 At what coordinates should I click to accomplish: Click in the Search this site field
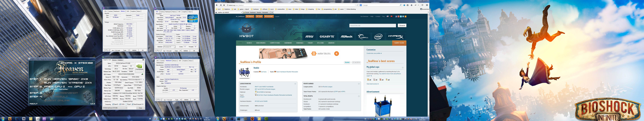pyautogui.click(x=373, y=26)
